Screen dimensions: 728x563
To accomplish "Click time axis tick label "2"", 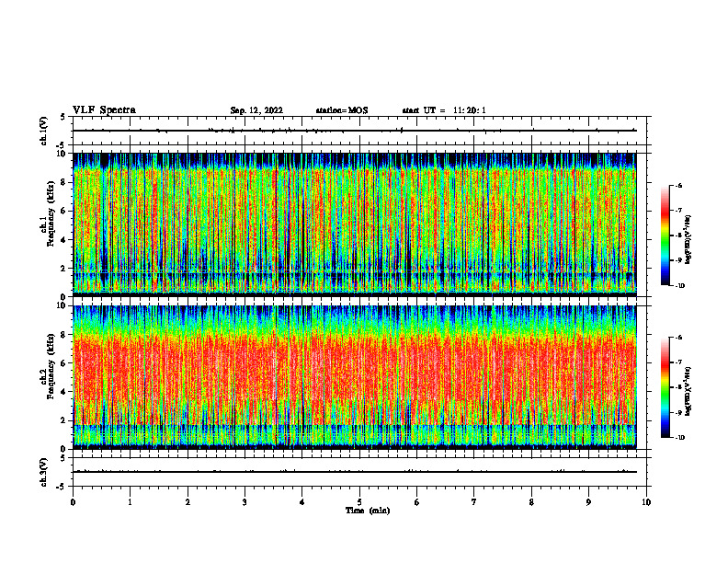I will pyautogui.click(x=188, y=502).
